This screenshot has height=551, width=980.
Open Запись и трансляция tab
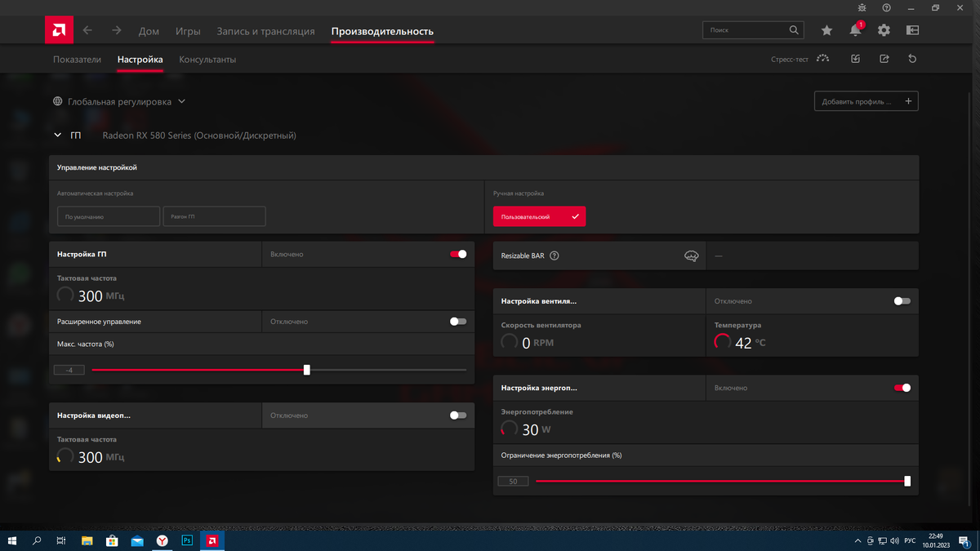(265, 31)
